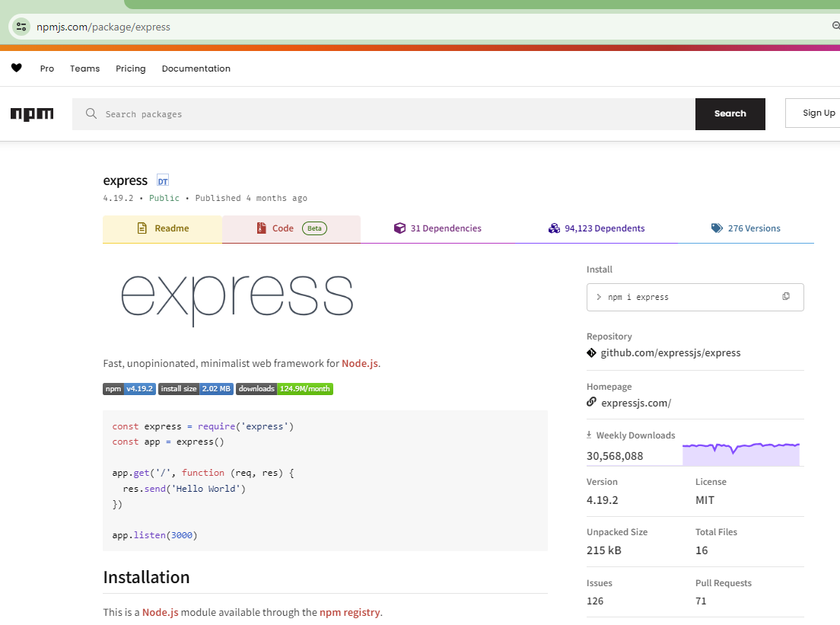Click the Issues count 126
The image size is (840, 625).
(x=595, y=601)
